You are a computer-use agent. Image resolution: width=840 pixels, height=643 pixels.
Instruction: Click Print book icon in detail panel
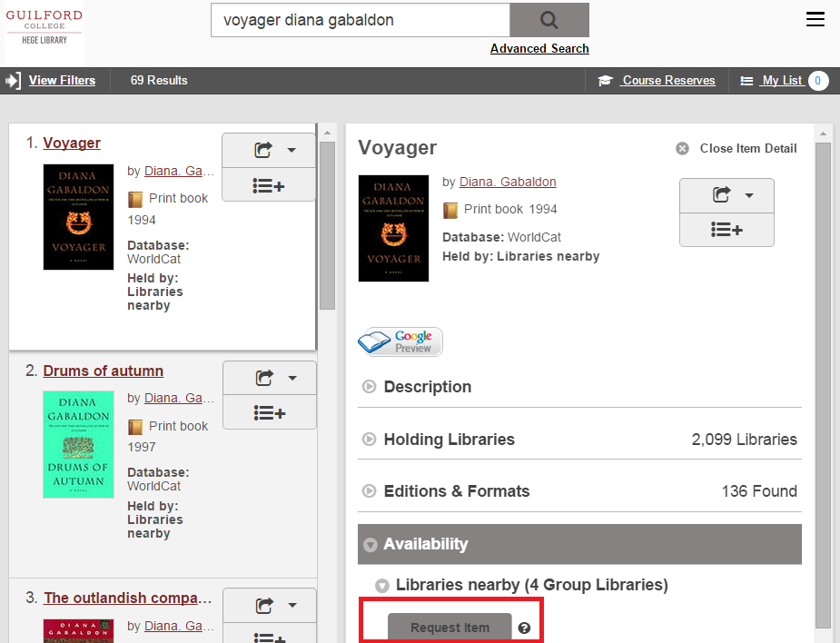(x=450, y=211)
